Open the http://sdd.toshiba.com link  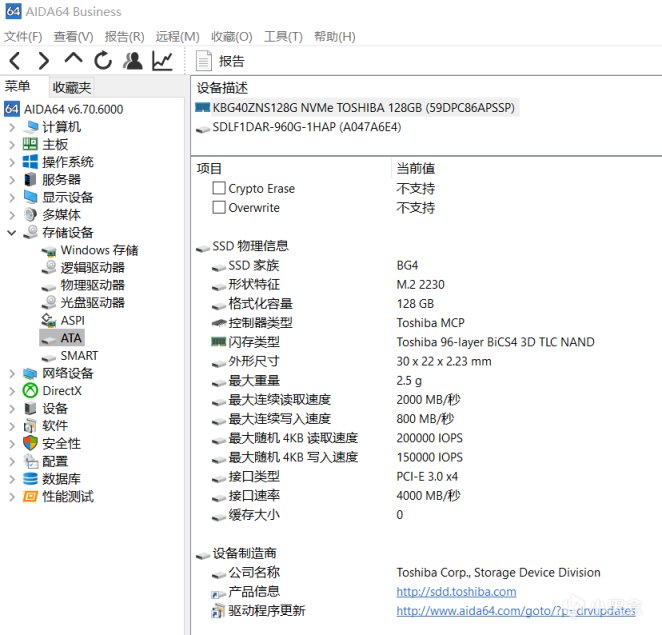[456, 592]
